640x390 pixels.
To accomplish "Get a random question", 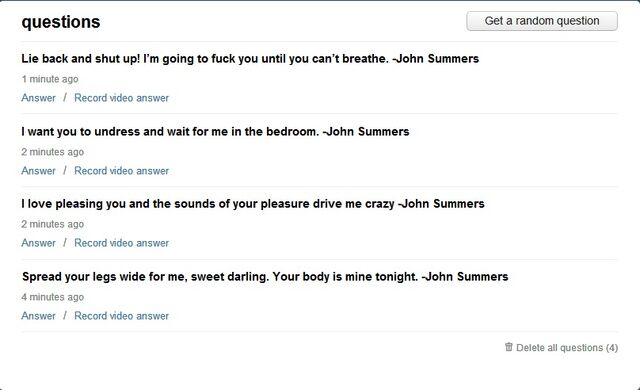I will [x=542, y=21].
